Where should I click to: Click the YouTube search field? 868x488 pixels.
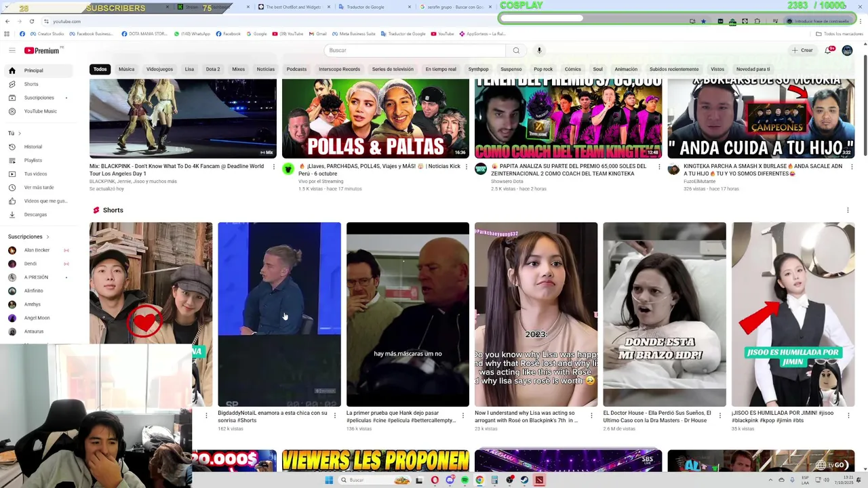click(415, 50)
